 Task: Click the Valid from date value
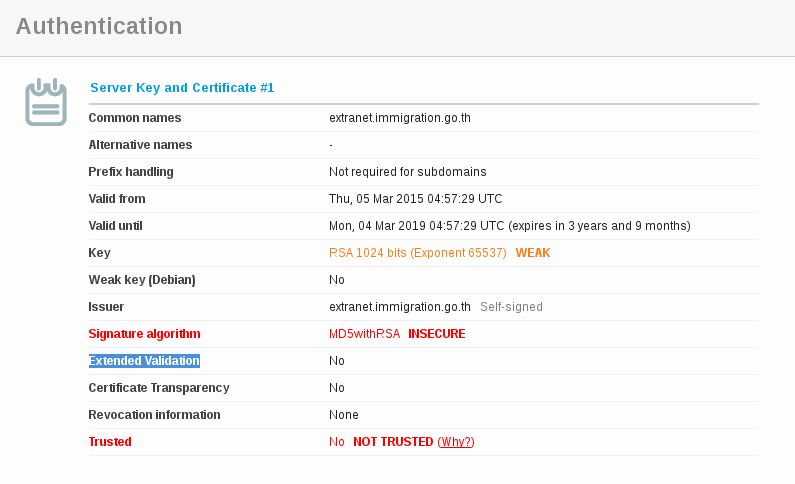[415, 199]
